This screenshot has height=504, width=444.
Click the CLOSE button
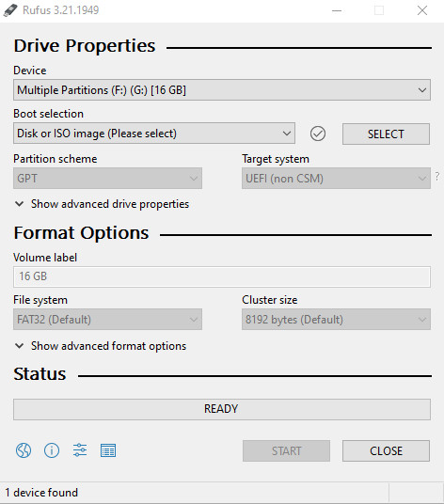coord(386,451)
